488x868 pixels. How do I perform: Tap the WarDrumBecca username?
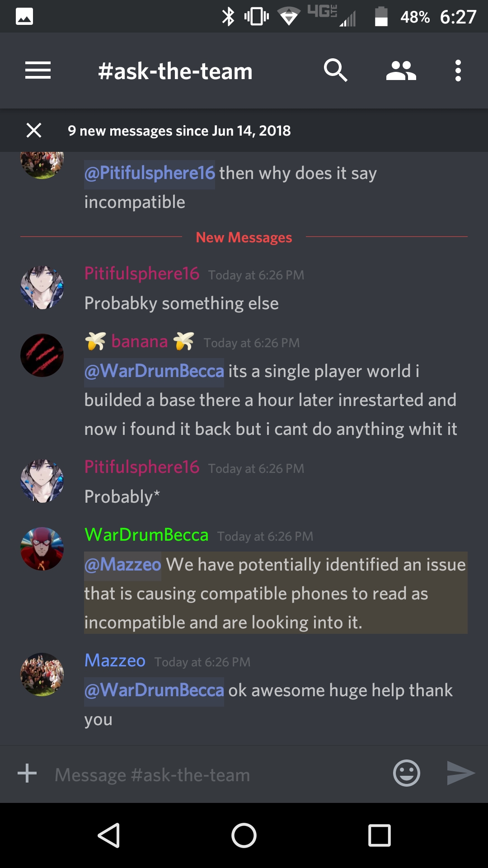click(146, 535)
